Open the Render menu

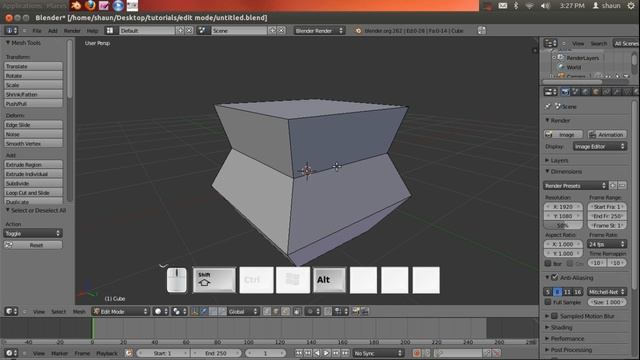72,31
